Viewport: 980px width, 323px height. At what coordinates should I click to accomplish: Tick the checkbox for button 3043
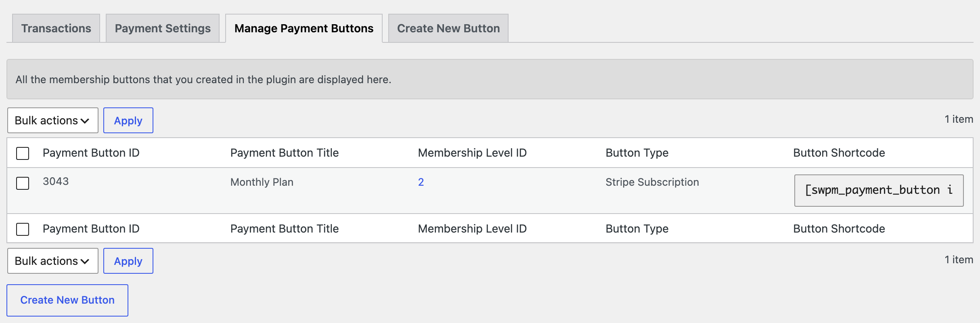point(23,183)
